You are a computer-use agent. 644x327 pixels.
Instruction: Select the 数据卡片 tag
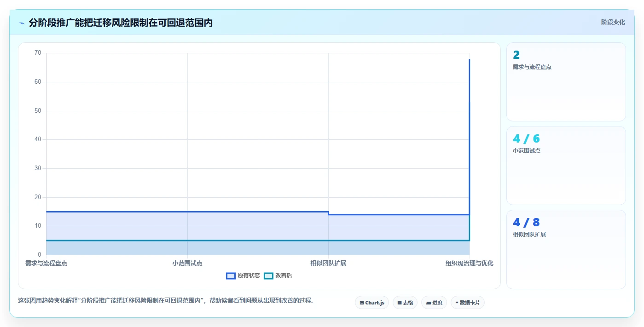468,303
